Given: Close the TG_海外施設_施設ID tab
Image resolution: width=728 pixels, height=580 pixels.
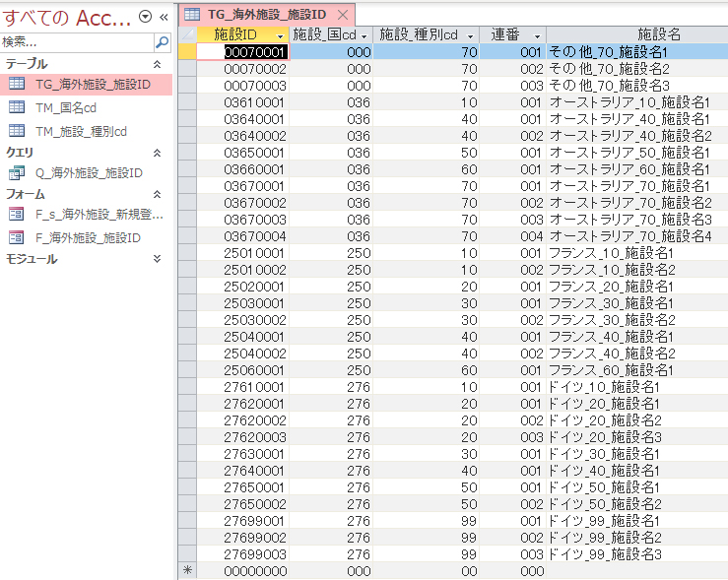Looking at the screenshot, I should (342, 15).
